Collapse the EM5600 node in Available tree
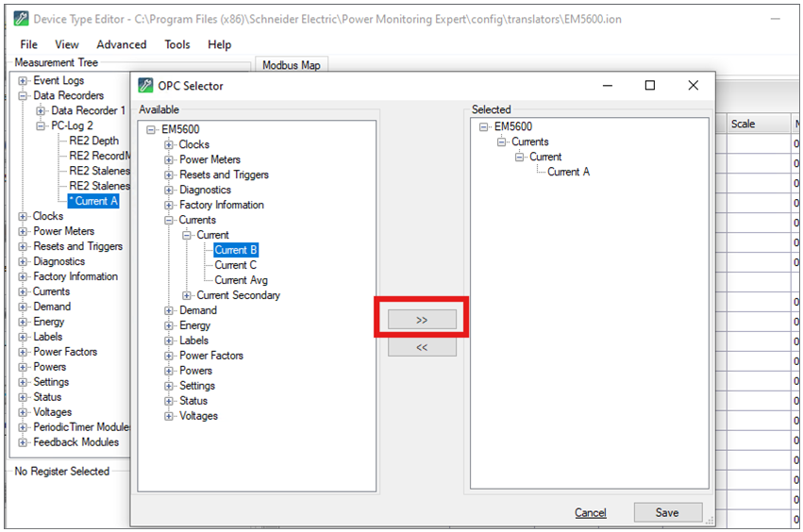 tap(151, 129)
